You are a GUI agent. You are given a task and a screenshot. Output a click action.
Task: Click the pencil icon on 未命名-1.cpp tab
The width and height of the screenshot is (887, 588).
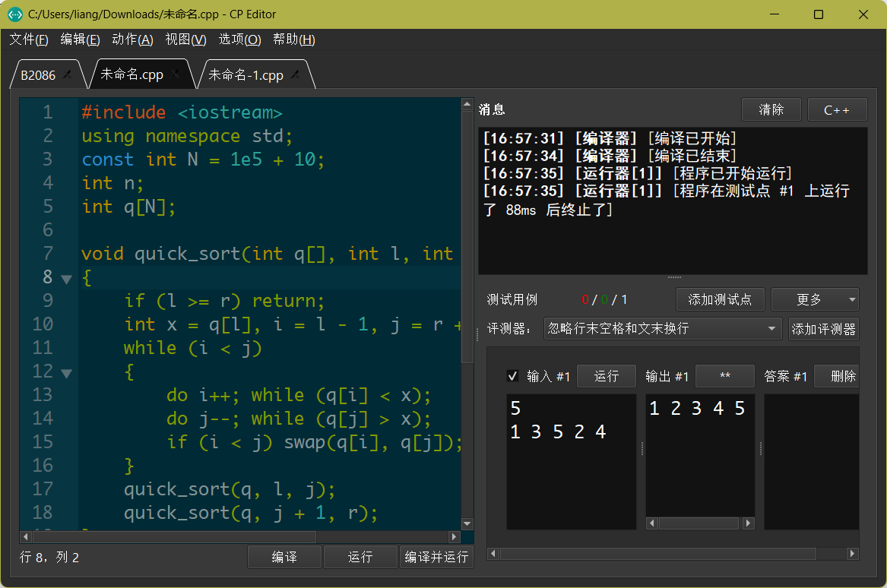[293, 74]
